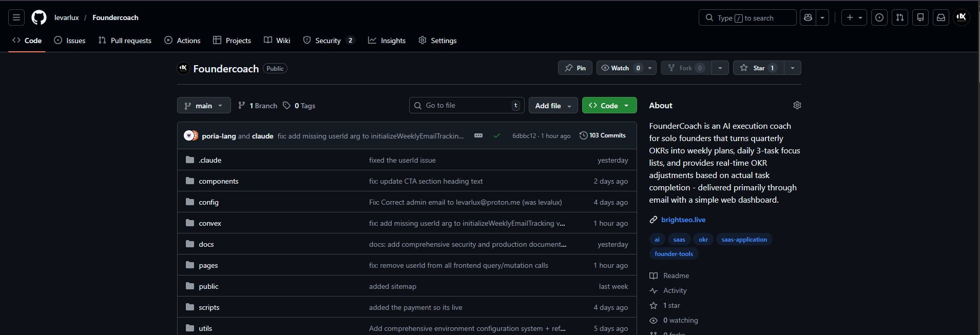Open the docs folder
Screen dimensions: 980x335
[206, 244]
